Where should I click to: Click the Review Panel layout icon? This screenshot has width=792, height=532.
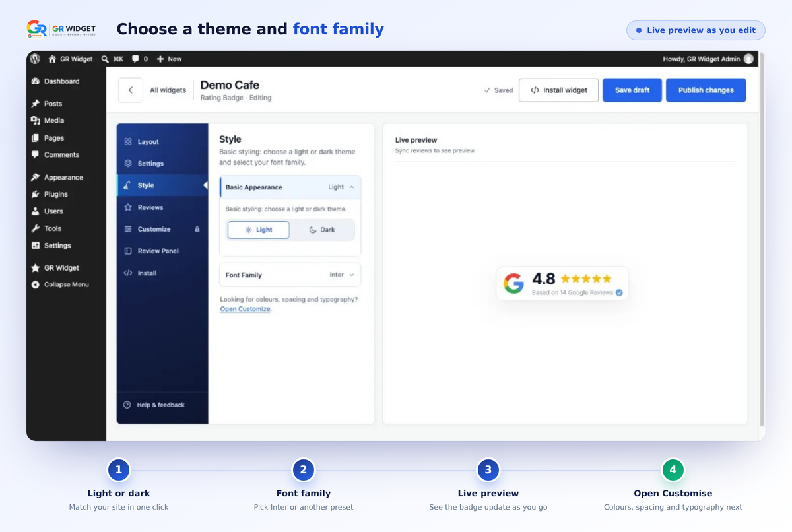(x=128, y=251)
